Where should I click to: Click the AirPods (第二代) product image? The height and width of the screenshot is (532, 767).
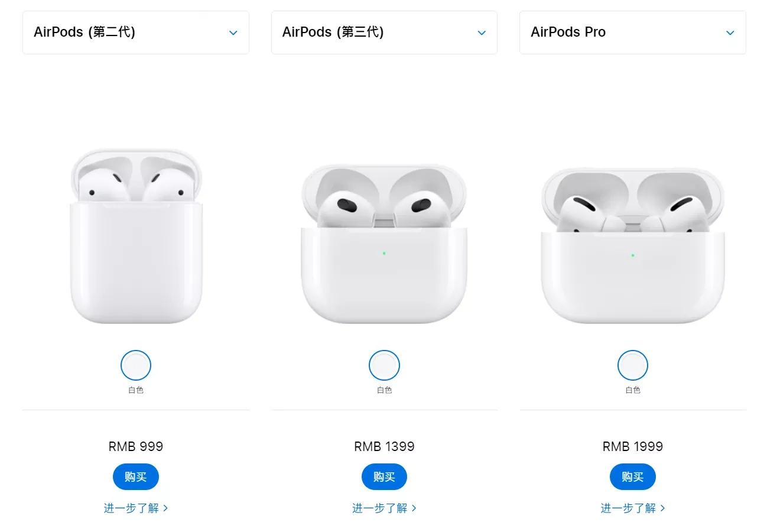pos(136,236)
